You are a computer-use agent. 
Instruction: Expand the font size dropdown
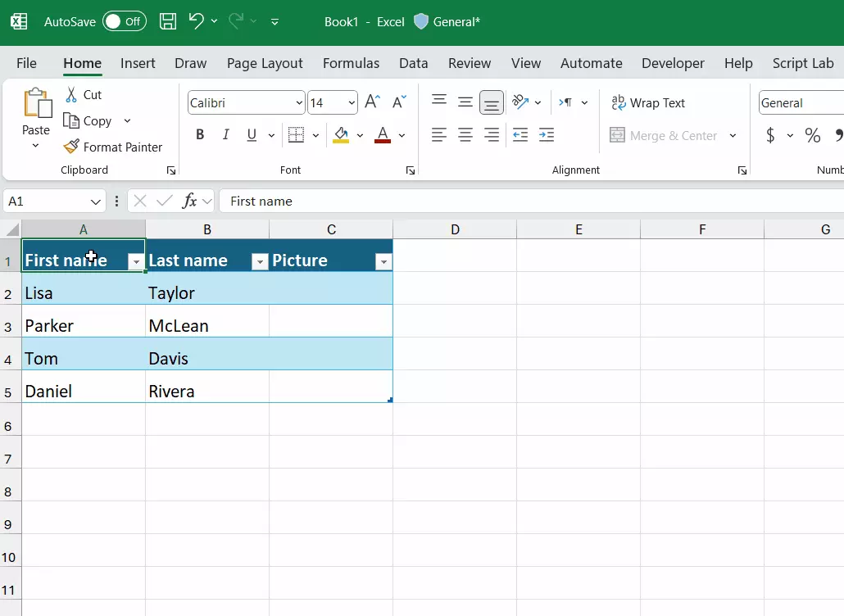click(x=352, y=103)
